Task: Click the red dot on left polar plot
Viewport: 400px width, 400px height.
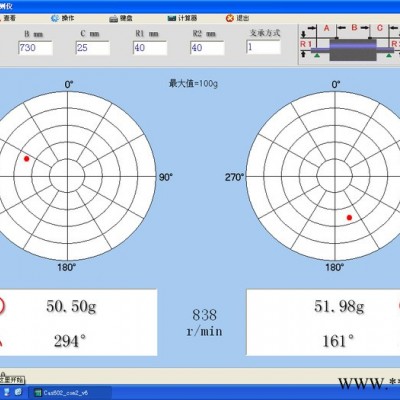Action: click(x=27, y=159)
